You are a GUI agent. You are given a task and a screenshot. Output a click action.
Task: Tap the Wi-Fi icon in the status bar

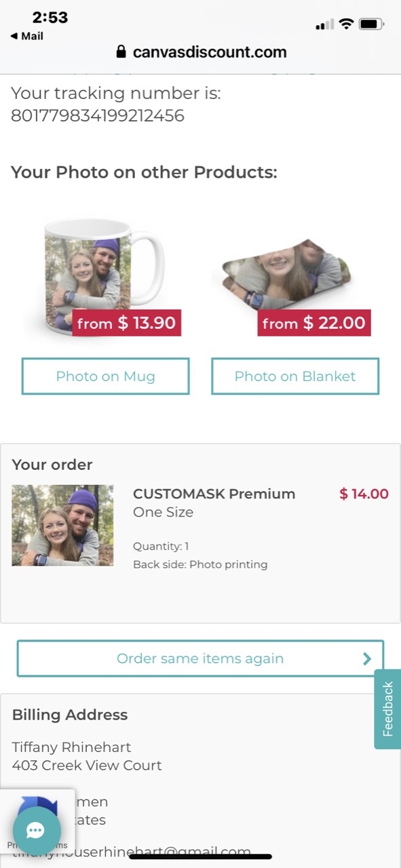click(x=346, y=22)
